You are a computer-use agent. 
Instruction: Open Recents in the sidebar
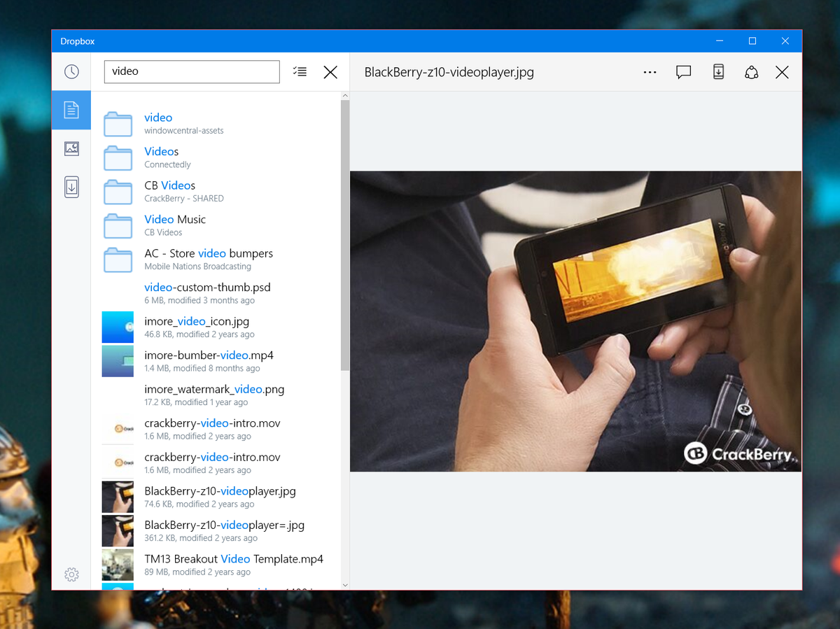(x=71, y=71)
